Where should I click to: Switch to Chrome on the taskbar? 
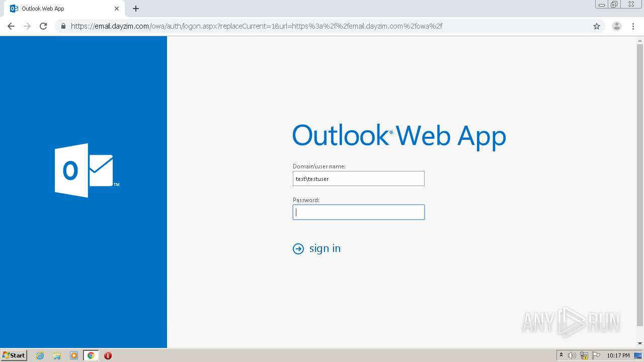(x=91, y=355)
